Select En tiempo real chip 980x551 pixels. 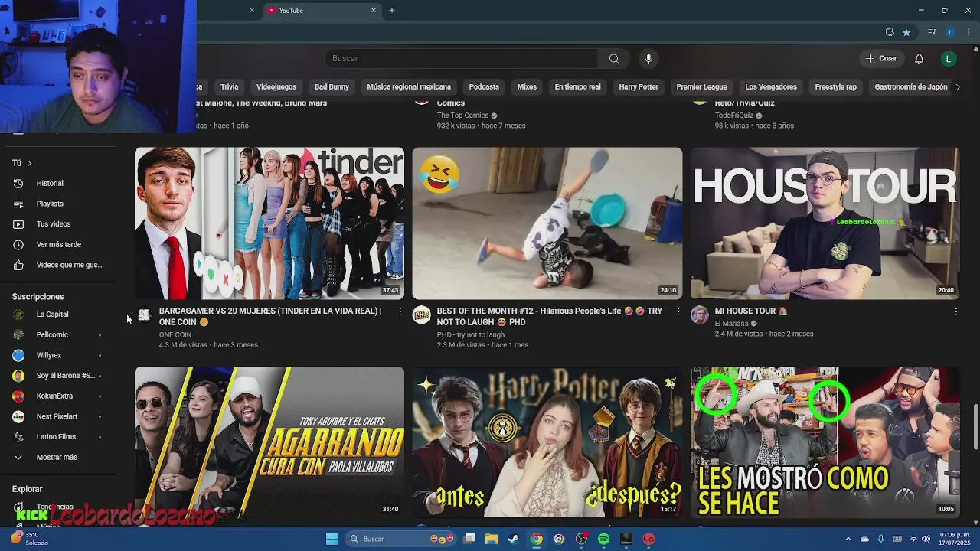(x=577, y=87)
